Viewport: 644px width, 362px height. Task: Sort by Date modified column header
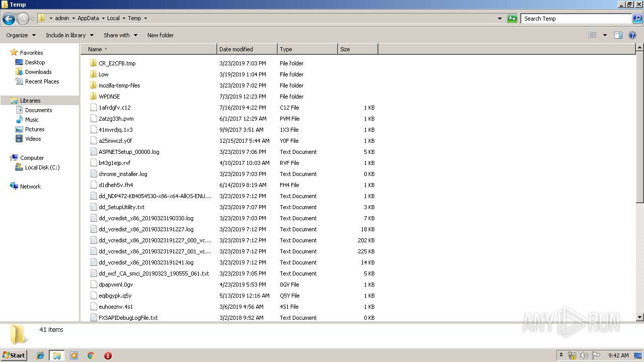click(x=247, y=49)
